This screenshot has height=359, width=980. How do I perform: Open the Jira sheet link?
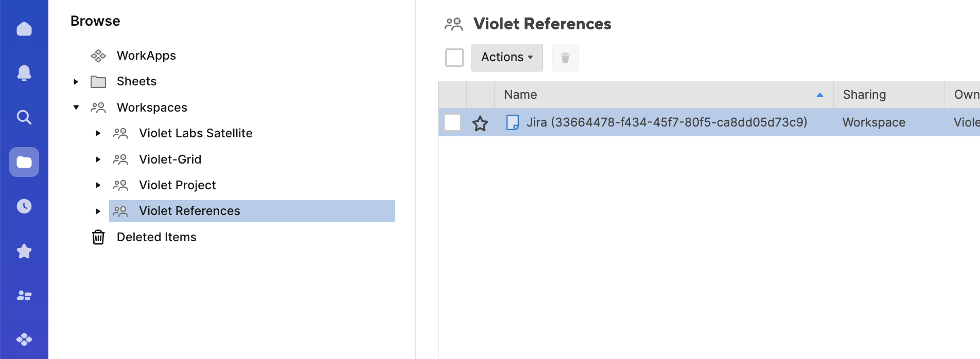666,122
